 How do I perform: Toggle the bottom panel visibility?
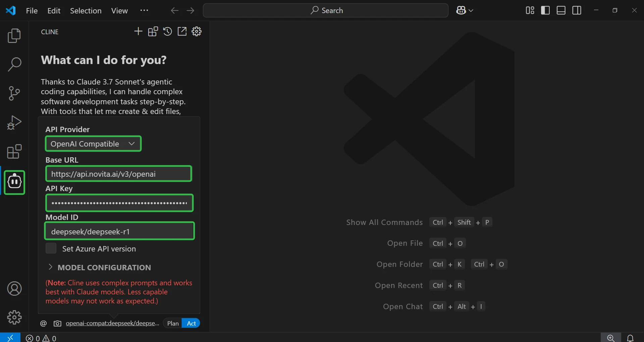click(561, 10)
